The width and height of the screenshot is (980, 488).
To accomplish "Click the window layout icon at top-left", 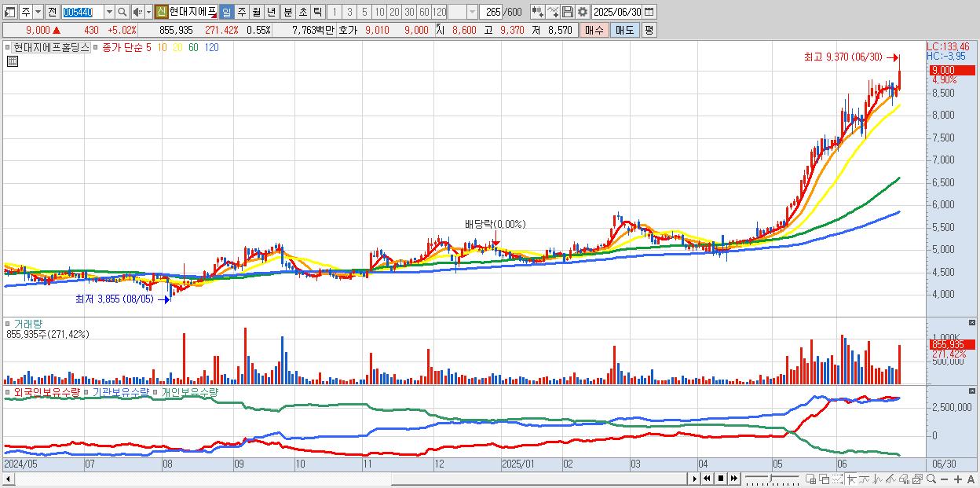I will point(10,12).
